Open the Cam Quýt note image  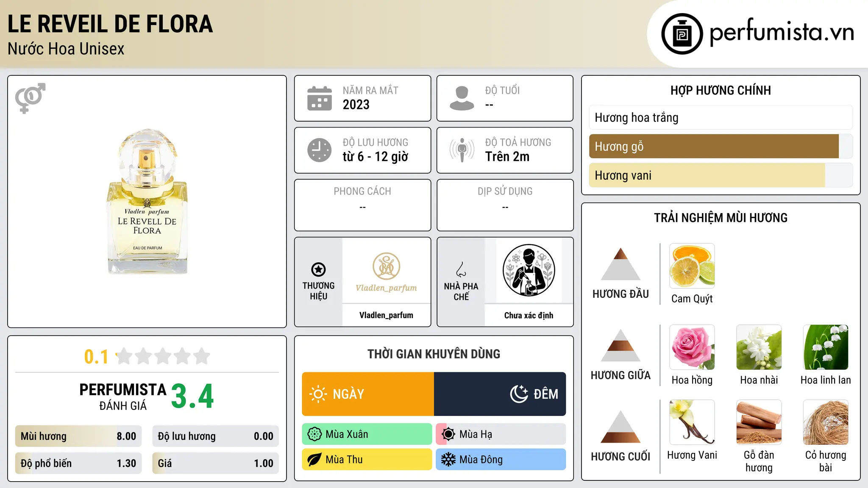[692, 266]
